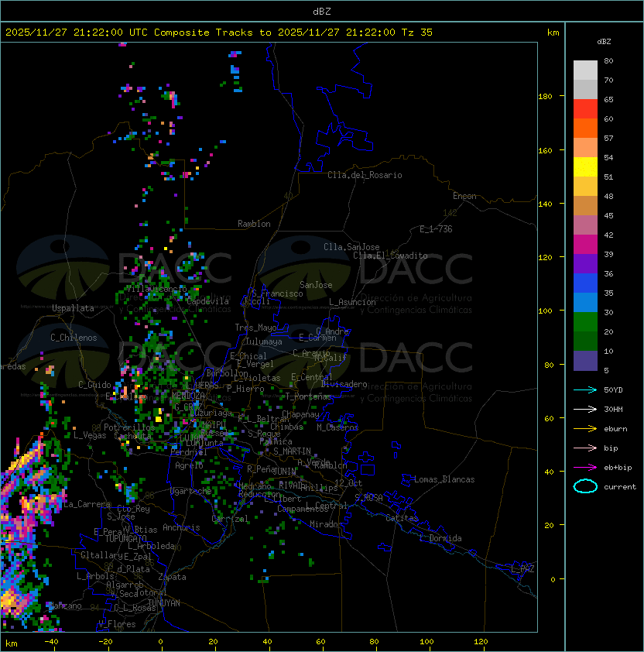Pick the red 65-60 dBZ swatch

coord(585,109)
